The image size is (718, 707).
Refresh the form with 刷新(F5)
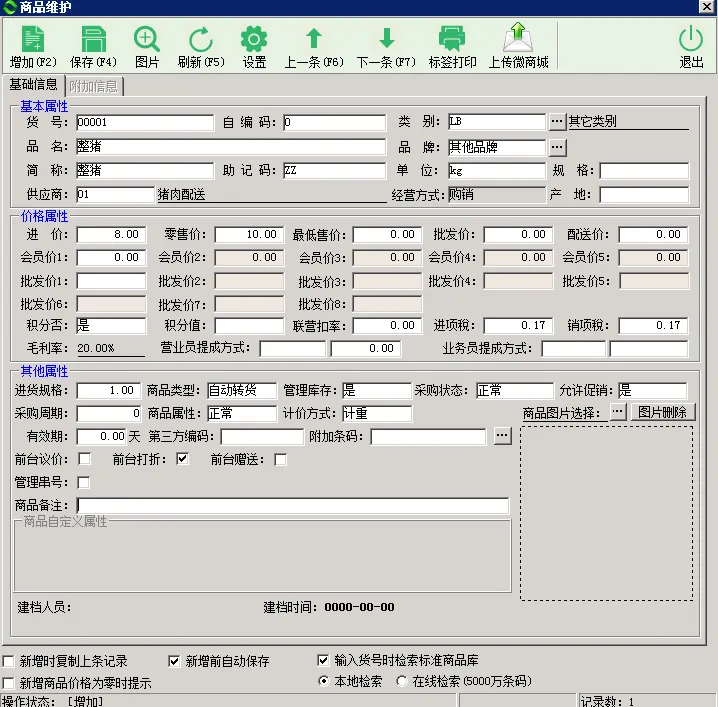click(x=201, y=47)
